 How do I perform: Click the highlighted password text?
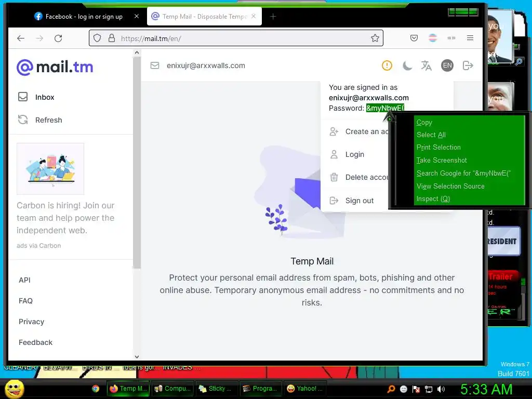[385, 108]
